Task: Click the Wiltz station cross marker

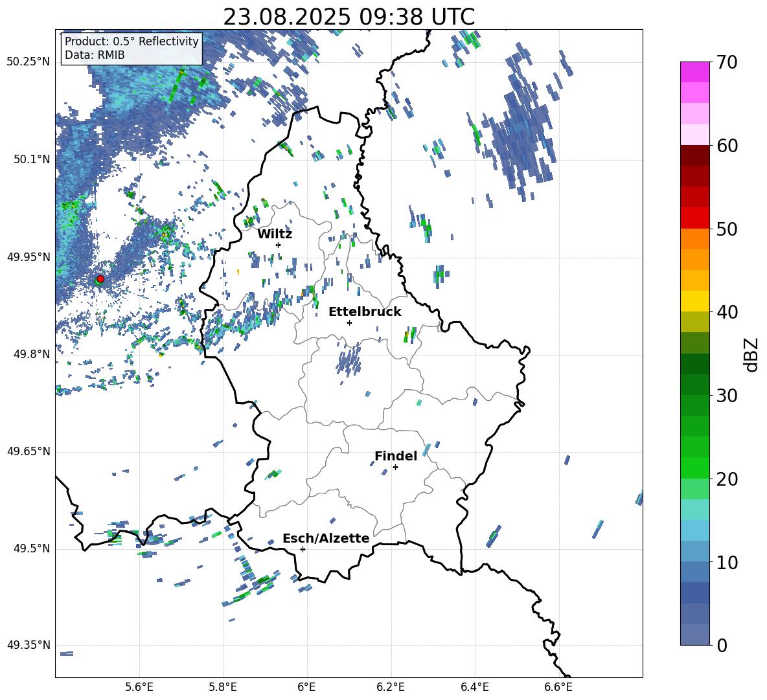Action: pyautogui.click(x=278, y=245)
